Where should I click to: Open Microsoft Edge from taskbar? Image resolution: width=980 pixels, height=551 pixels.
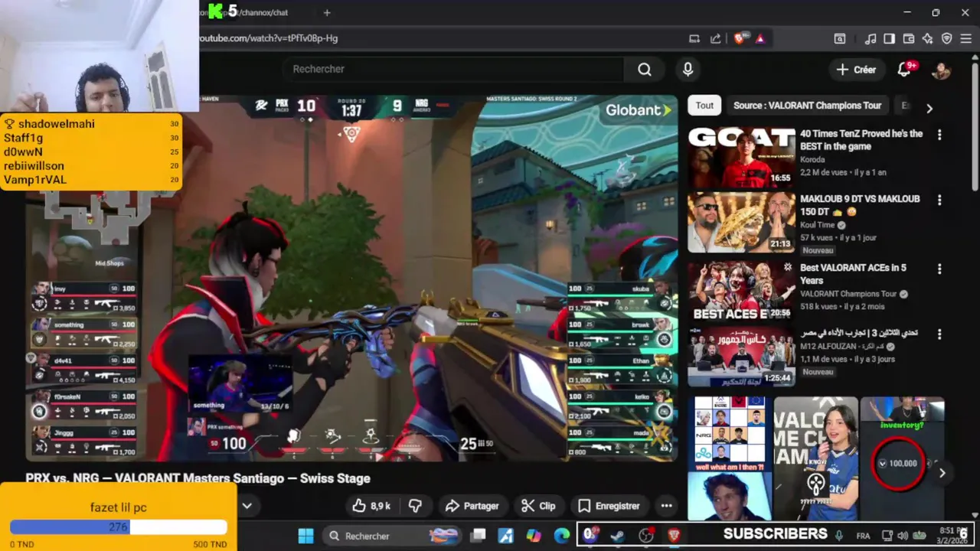pos(562,536)
